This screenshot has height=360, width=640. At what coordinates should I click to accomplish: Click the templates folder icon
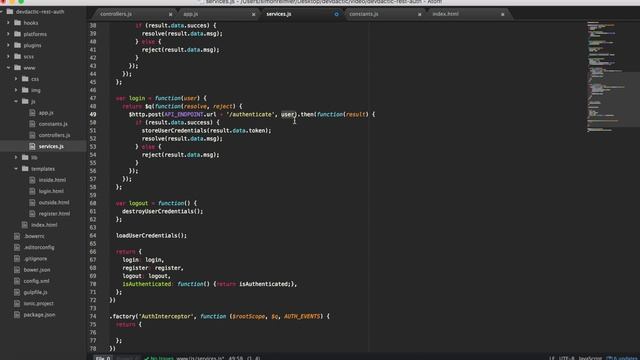click(x=25, y=169)
